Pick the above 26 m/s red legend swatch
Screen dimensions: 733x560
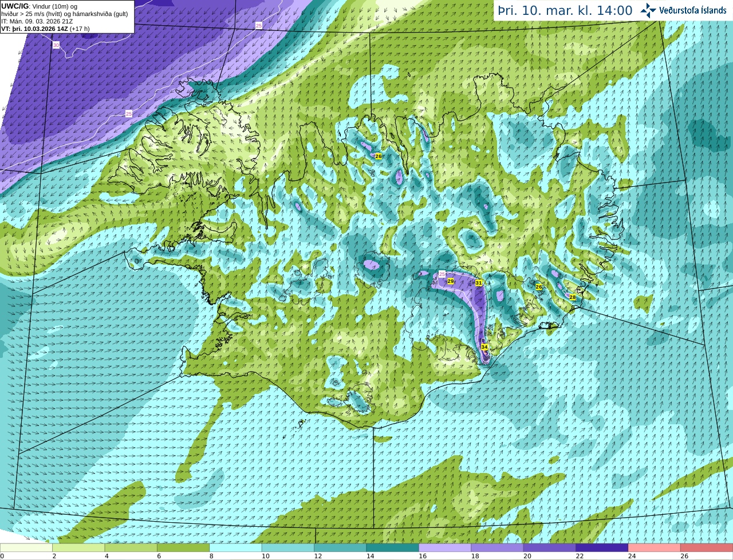(x=707, y=547)
